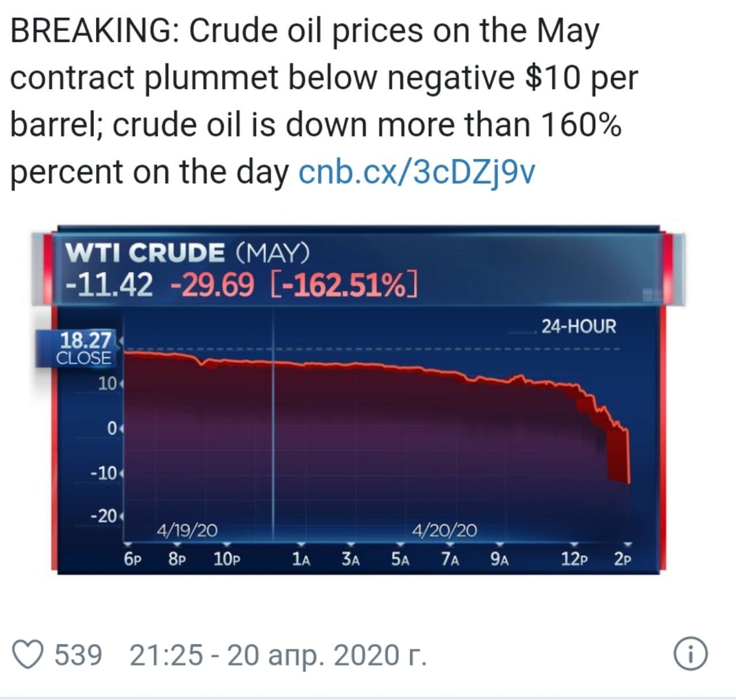Select the 6P marker on time axis
736x700 pixels.
133,559
